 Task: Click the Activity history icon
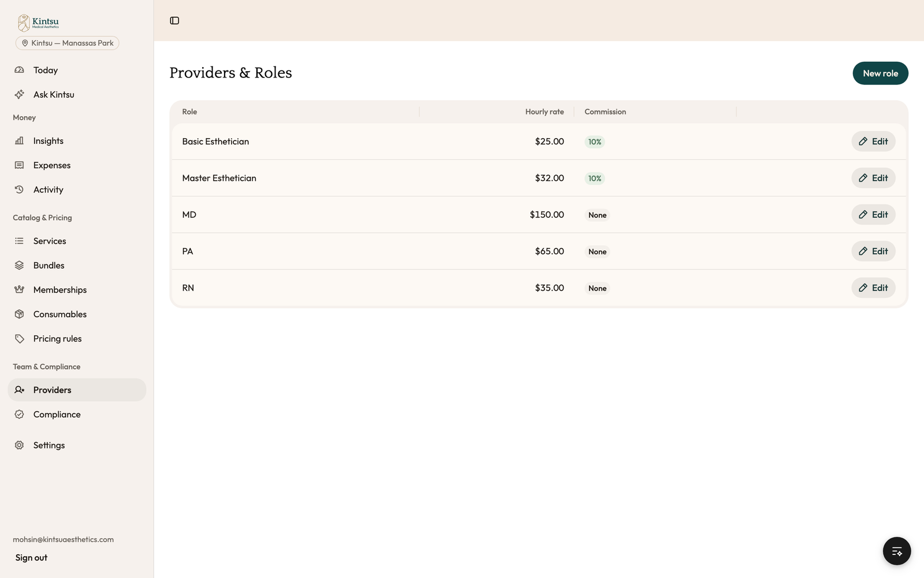click(20, 190)
